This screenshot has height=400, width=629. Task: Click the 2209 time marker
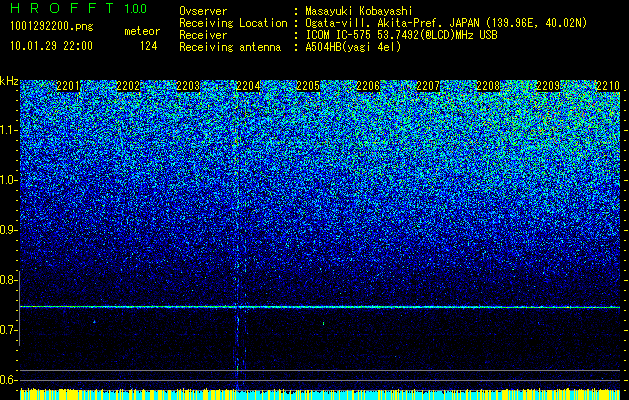(x=548, y=86)
